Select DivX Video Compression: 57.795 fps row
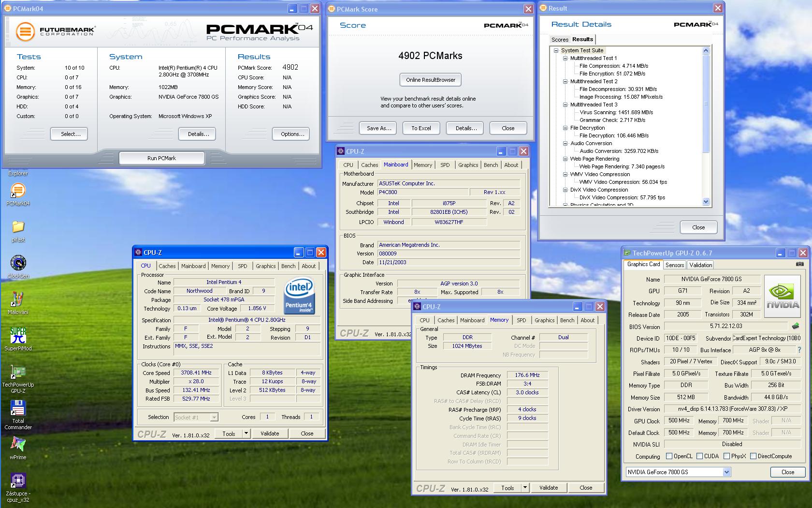 coord(622,197)
